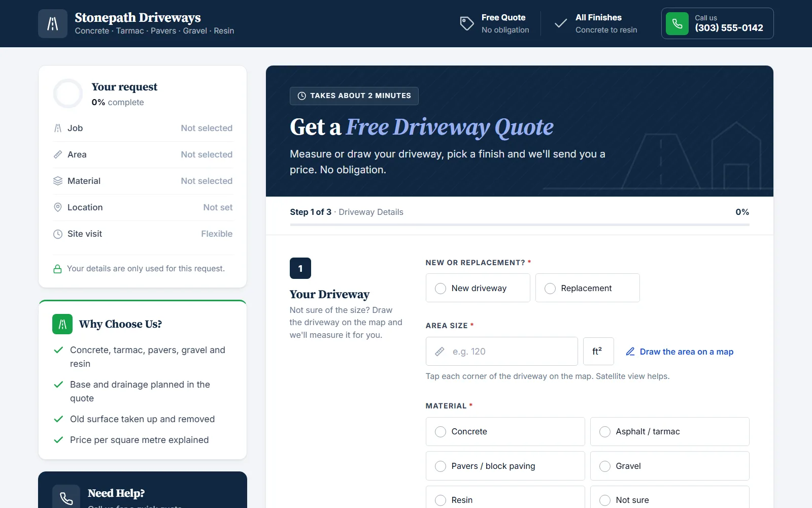812x508 pixels.
Task: Click the Site visit clock icon
Action: pyautogui.click(x=58, y=234)
